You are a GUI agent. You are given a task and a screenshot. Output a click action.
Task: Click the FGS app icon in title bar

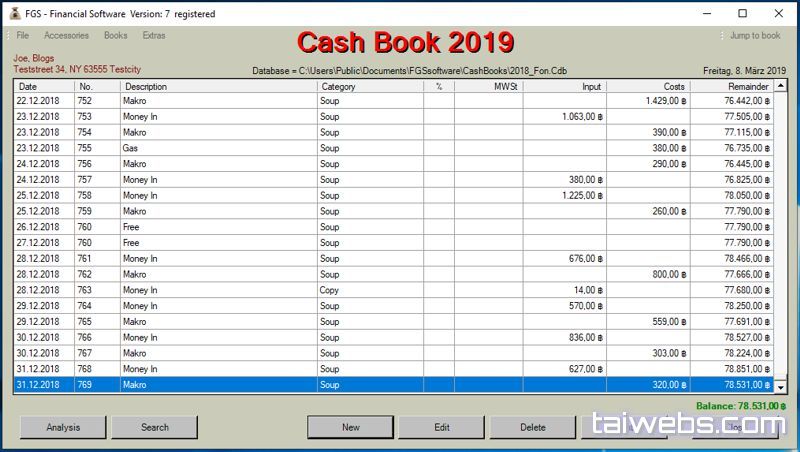point(13,14)
